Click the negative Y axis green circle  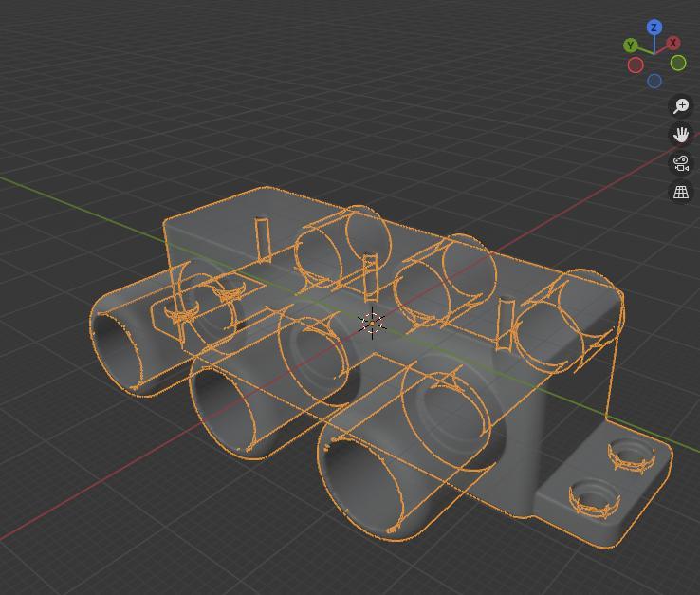[x=678, y=63]
